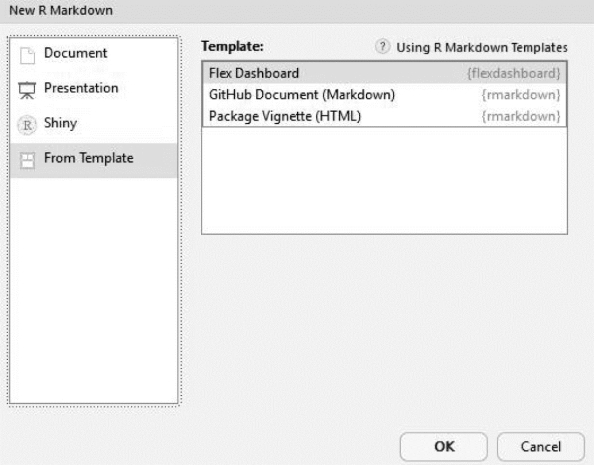Screen dimensions: 594x465
Task: Choose the Shiny option in sidebar
Action: [94, 125]
